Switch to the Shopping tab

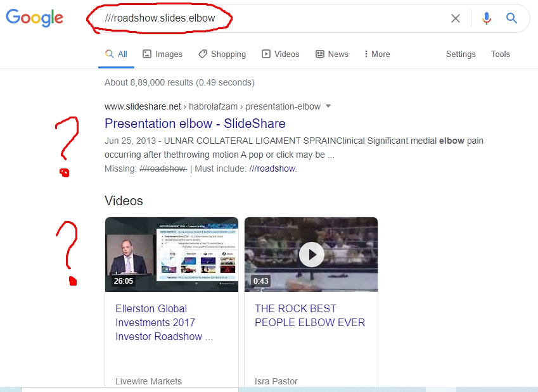(x=222, y=54)
